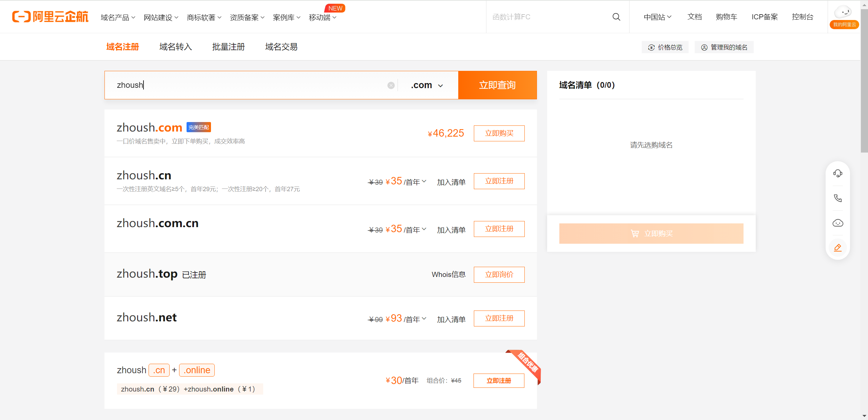Click the 立即查询 search button
The width and height of the screenshot is (868, 420).
[497, 85]
